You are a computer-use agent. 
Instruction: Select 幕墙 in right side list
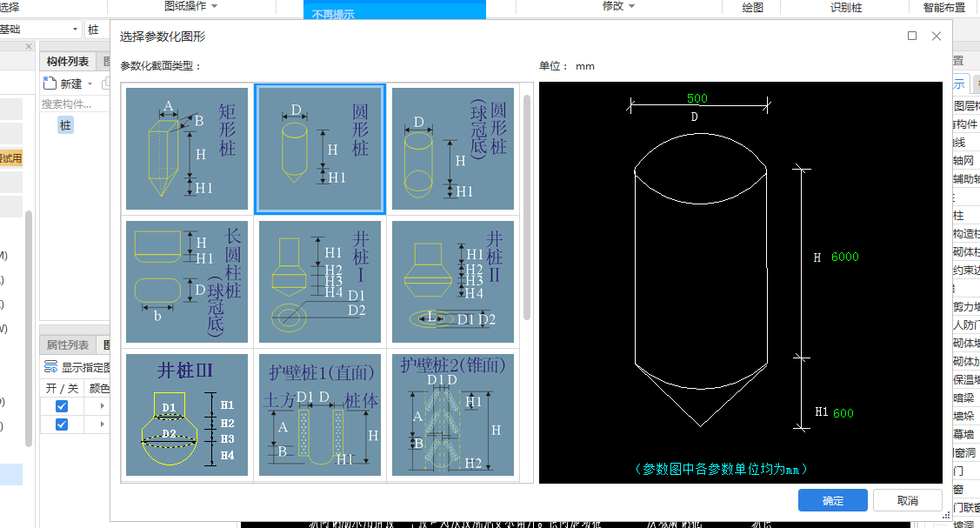coord(963,434)
